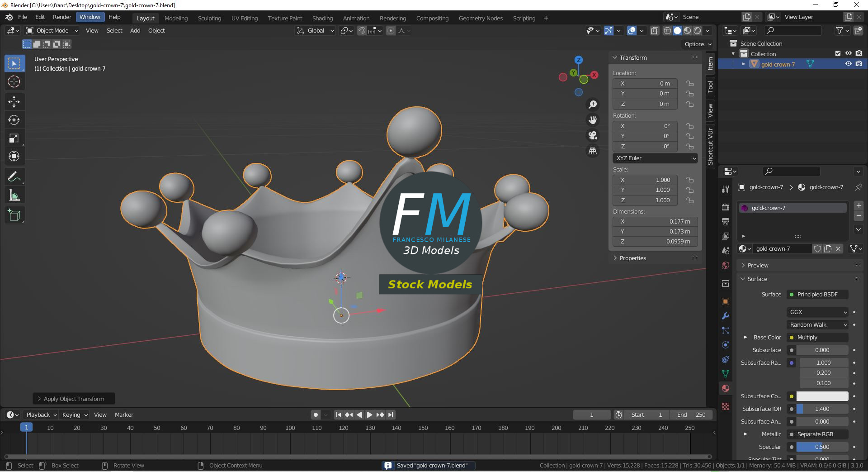Open the Texture properties tab
This screenshot has width=868, height=472.
726,406
